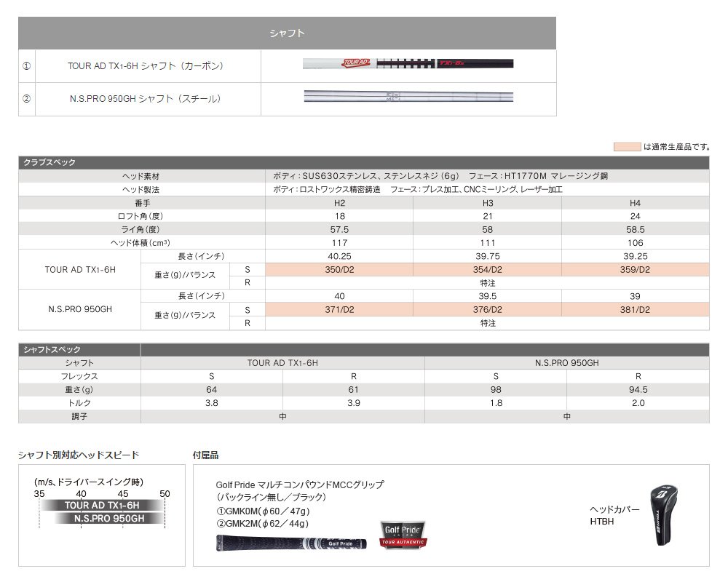The width and height of the screenshot is (728, 582).
Task: Click the '番手' row label
Action: point(143,203)
